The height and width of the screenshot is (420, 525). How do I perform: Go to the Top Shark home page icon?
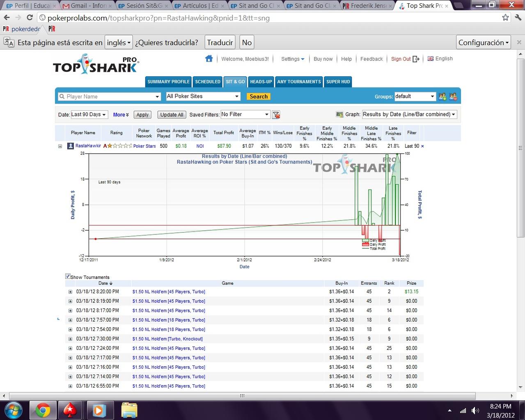209,59
